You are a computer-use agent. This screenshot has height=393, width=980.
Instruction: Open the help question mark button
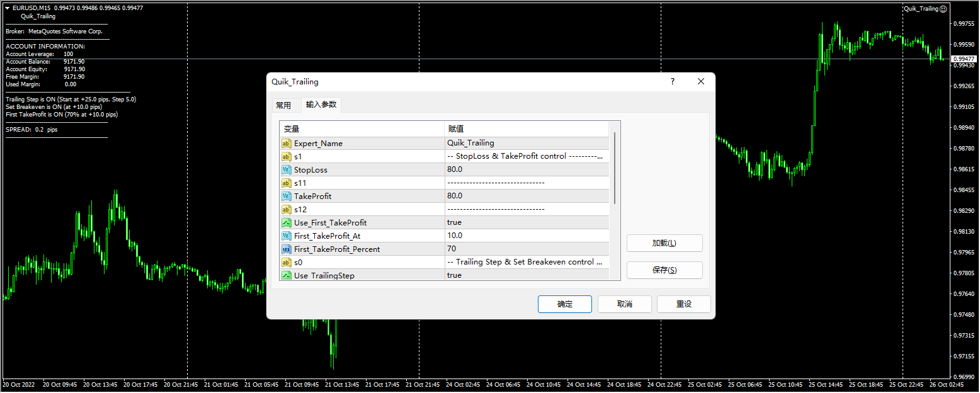point(673,82)
